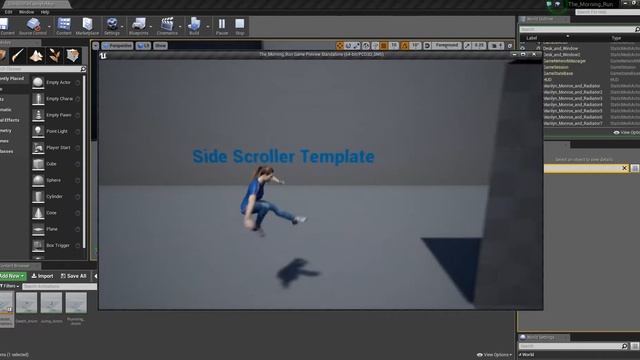Viewport: 640px width, 360px height.
Task: Open the Geometry category
Action: [x=14, y=131]
